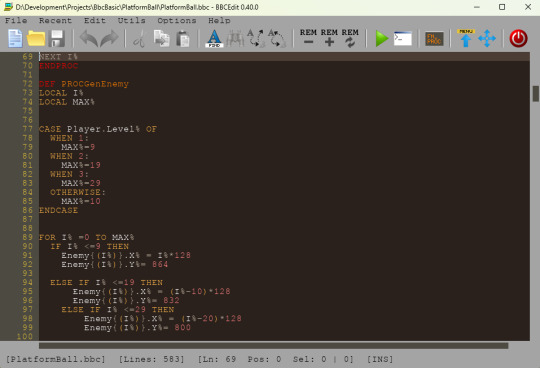Click 'ELSE IF I% <=19 THEN' line
The width and height of the screenshot is (540, 368).
pos(106,282)
